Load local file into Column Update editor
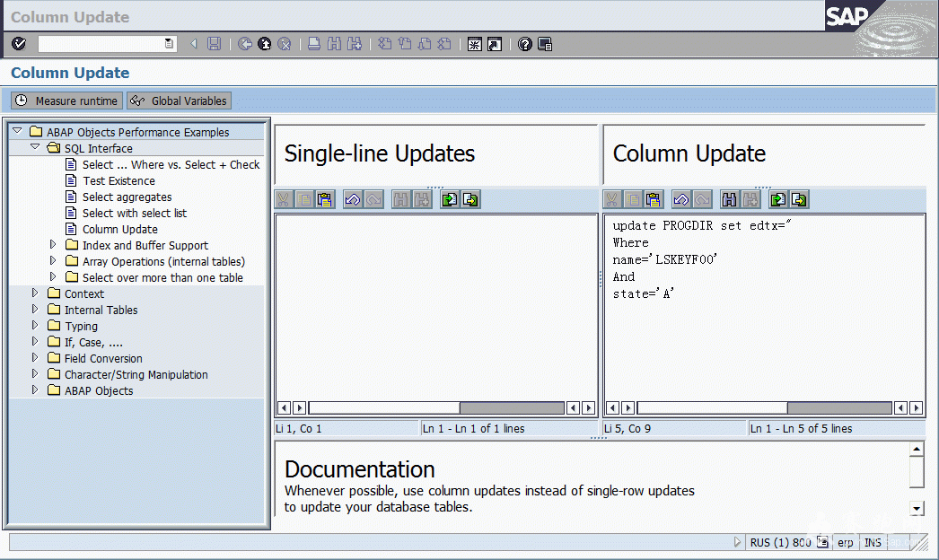This screenshot has height=560, width=939. 778,199
